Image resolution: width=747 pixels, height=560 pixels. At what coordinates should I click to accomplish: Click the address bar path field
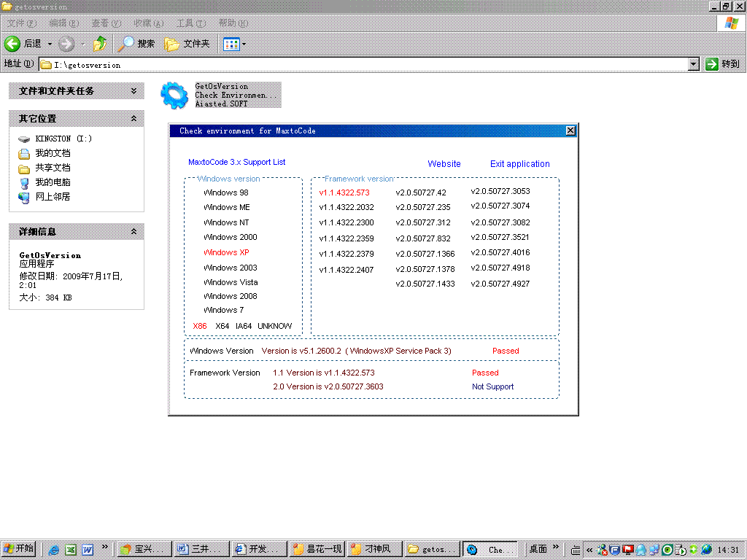tap(364, 64)
